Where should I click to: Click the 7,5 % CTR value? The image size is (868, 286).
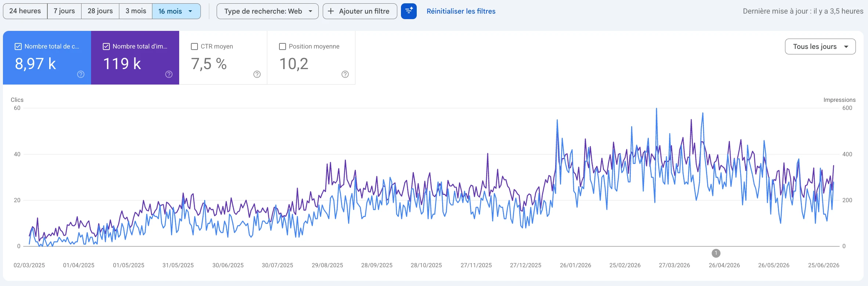point(209,64)
